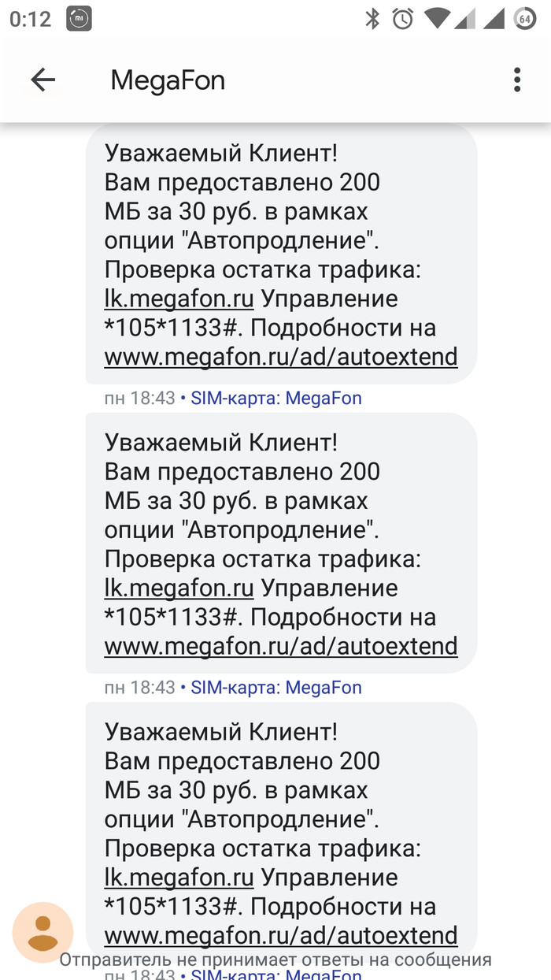Tap the Mi notification icon in status bar
The image size is (551, 980).
(x=79, y=19)
